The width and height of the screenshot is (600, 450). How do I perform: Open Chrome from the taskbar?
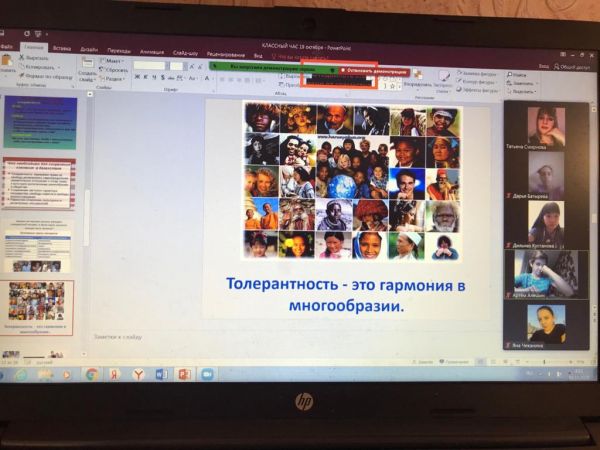tap(92, 373)
